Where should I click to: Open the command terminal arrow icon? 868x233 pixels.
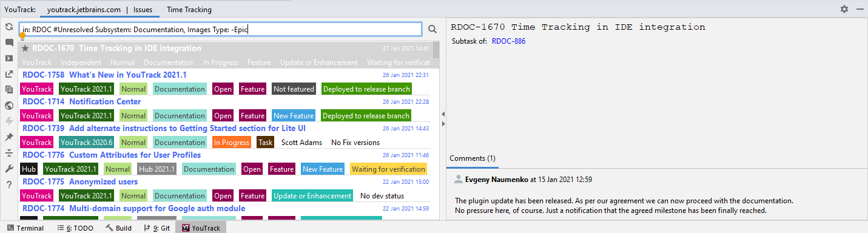coord(9,59)
